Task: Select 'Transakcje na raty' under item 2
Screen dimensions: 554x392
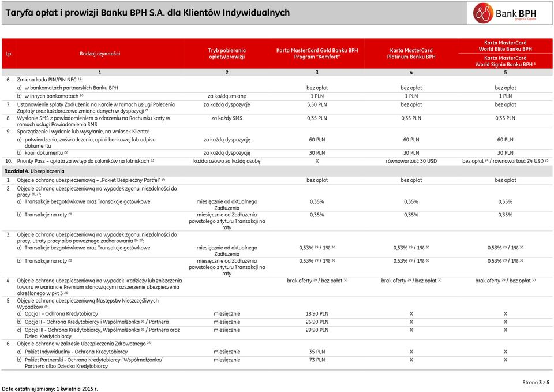Action: (x=48, y=215)
